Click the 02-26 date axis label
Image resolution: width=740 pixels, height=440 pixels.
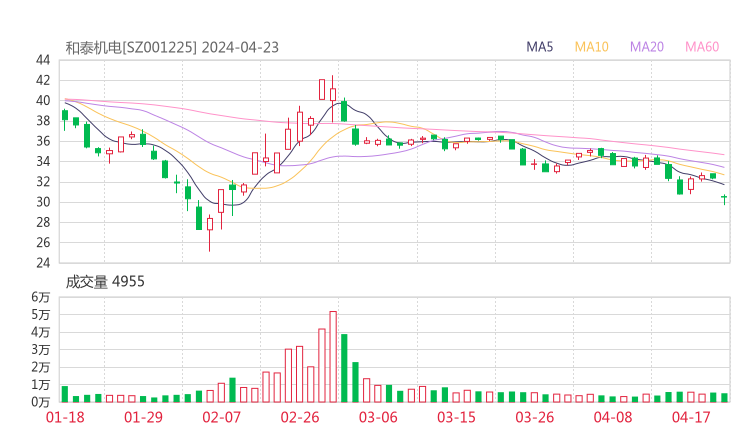tap(300, 417)
